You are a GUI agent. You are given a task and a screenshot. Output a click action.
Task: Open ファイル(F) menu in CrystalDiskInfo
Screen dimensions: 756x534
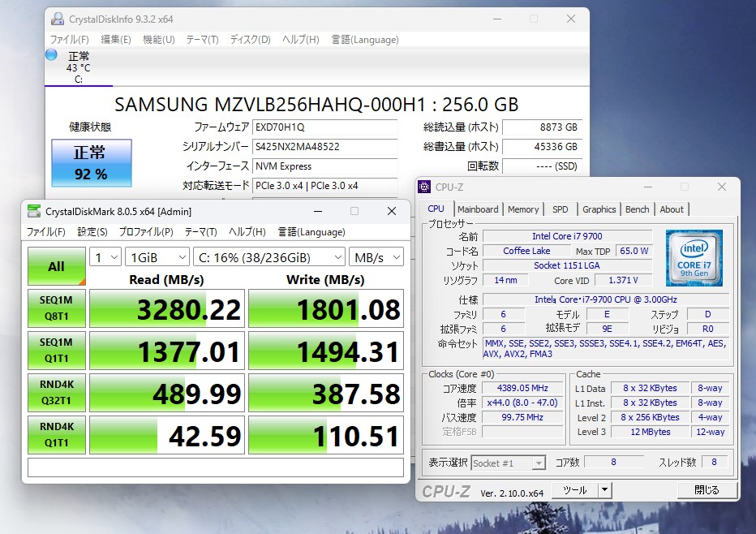coord(70,40)
